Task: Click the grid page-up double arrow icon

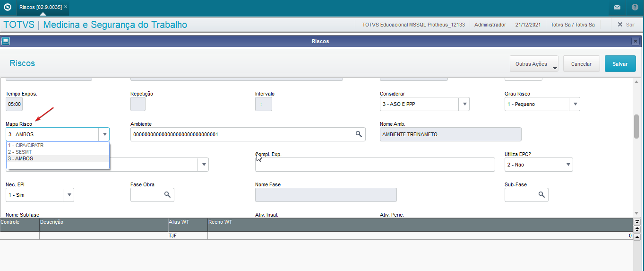Action: 636,229
